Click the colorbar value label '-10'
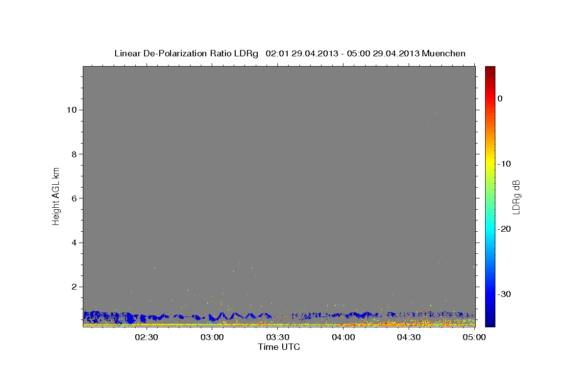This screenshot has height=392, width=588. click(x=505, y=164)
